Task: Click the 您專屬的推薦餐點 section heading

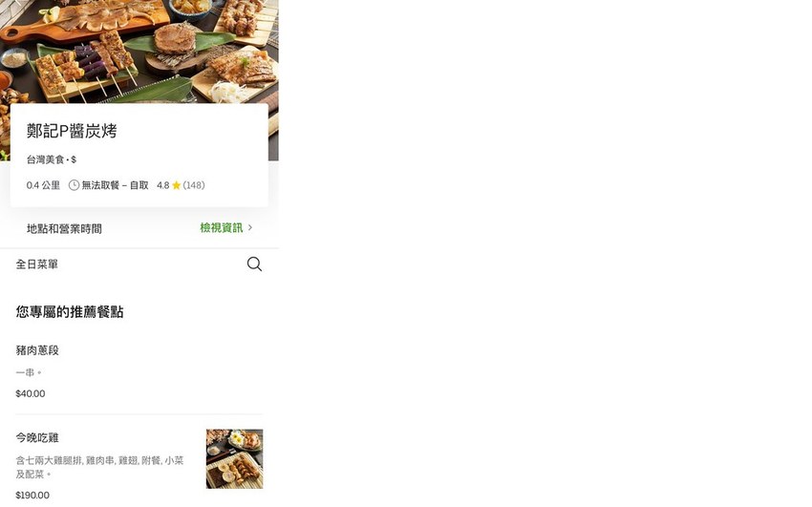Action: pos(70,311)
